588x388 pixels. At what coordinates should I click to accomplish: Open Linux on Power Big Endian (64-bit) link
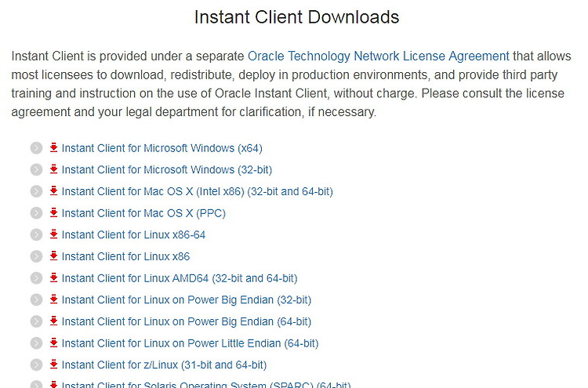[187, 322]
